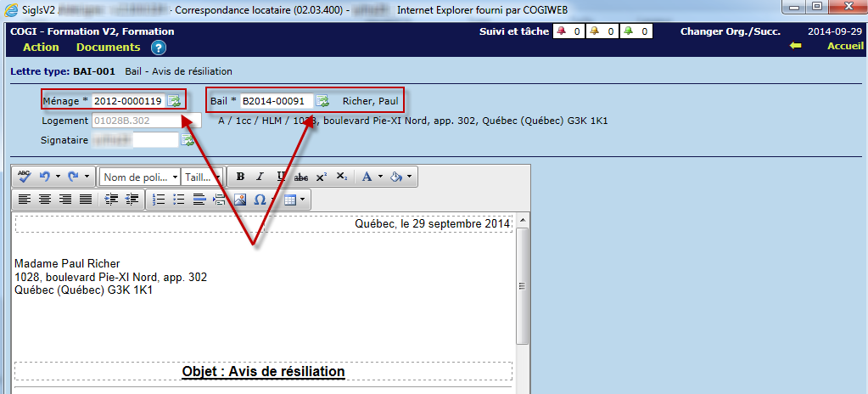Click the lookup icon beside Bail field
This screenshot has height=394, width=868.
click(322, 101)
